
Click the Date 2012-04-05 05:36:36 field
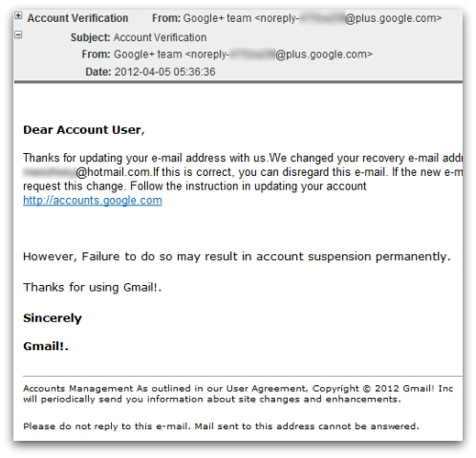[150, 72]
